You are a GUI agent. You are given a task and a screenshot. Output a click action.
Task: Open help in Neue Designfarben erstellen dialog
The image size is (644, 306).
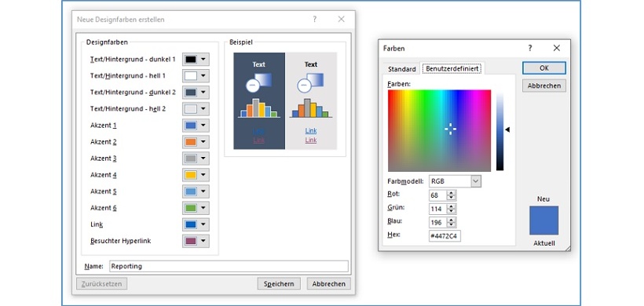315,20
